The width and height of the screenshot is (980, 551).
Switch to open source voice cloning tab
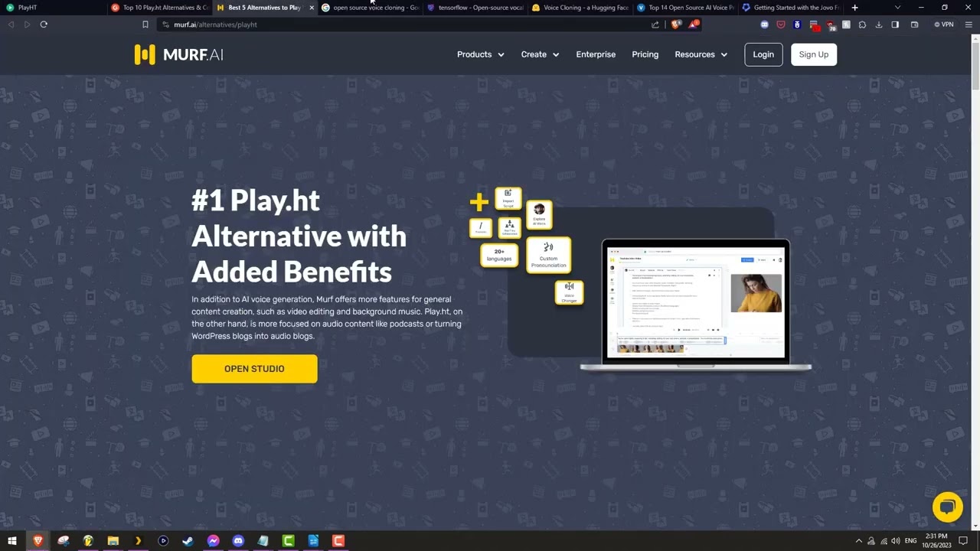(x=371, y=8)
